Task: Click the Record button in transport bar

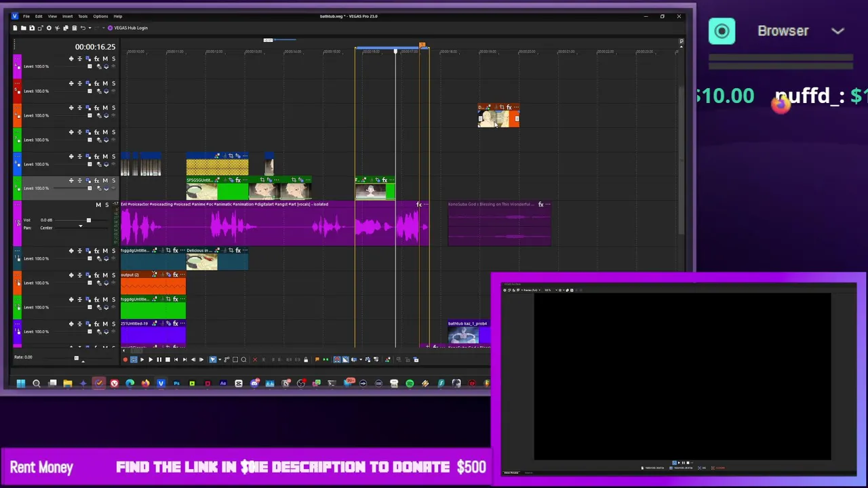Action: tap(125, 359)
